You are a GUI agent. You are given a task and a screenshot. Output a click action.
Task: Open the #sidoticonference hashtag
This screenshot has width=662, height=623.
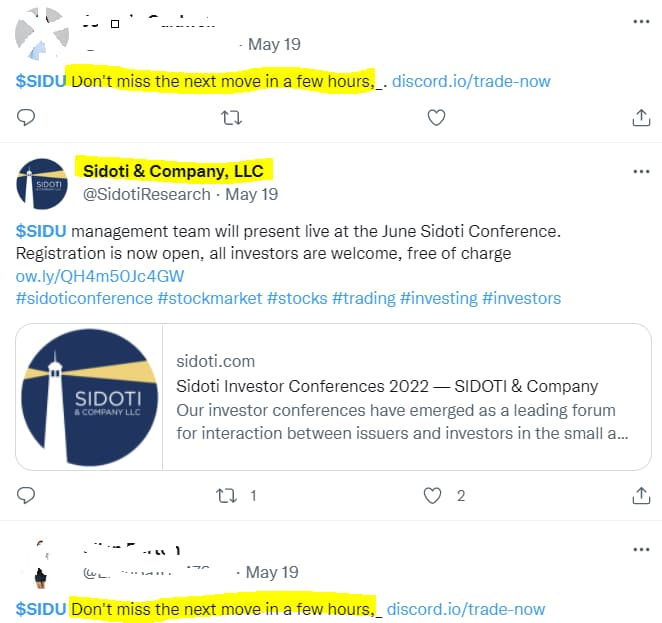click(84, 298)
